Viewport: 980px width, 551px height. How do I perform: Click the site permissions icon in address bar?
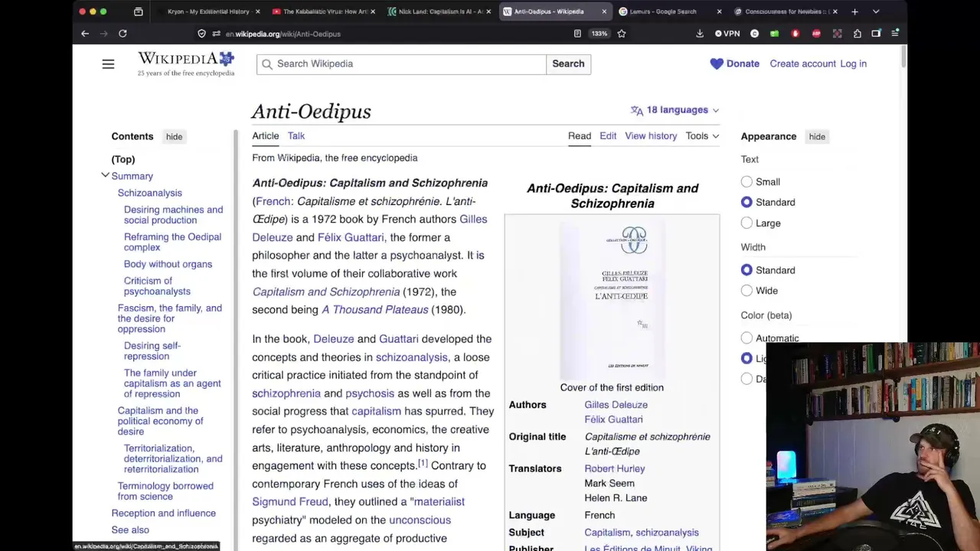pyautogui.click(x=217, y=34)
